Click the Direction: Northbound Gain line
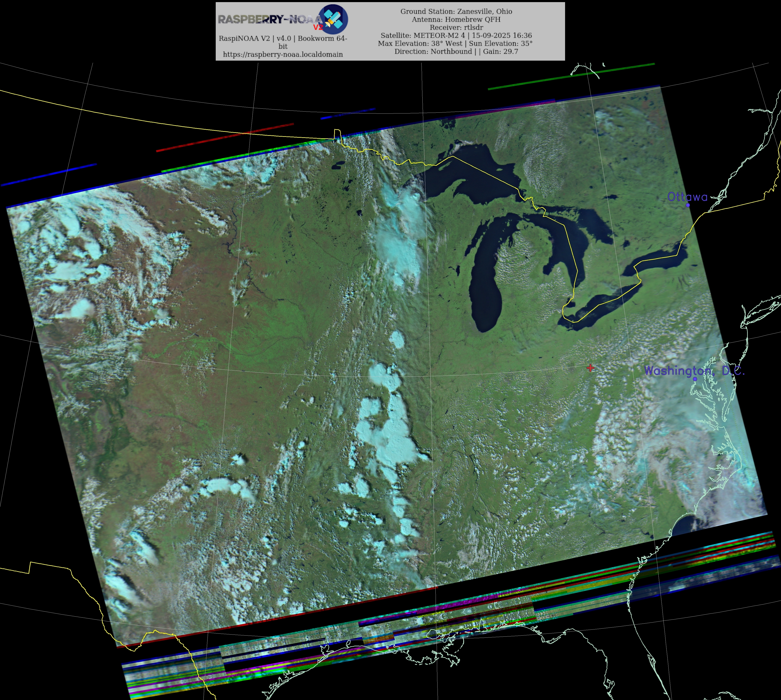 coord(456,52)
